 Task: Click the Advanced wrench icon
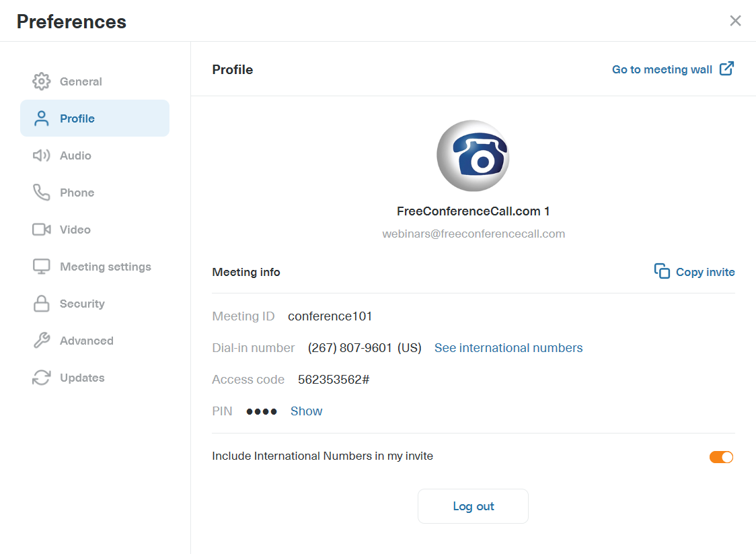pyautogui.click(x=42, y=341)
